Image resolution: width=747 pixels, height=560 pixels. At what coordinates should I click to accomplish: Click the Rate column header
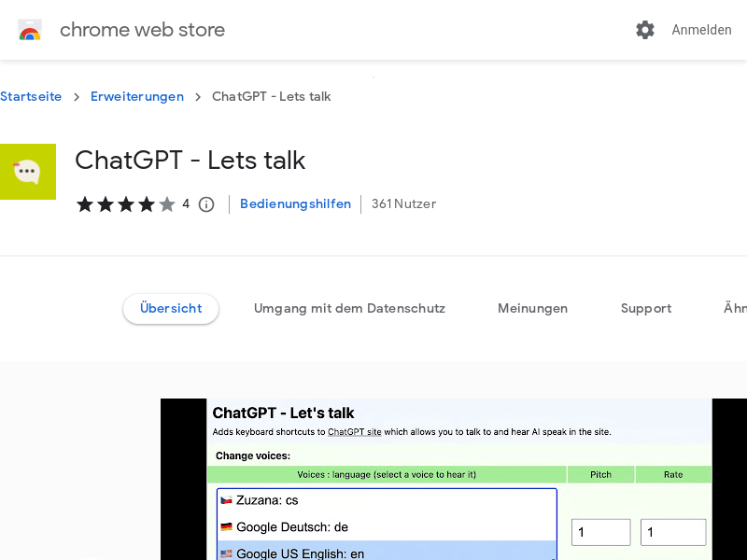[673, 474]
